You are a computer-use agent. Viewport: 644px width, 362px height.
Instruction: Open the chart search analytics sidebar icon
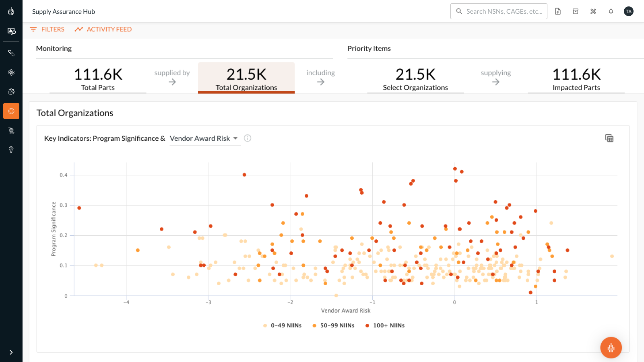(11, 31)
